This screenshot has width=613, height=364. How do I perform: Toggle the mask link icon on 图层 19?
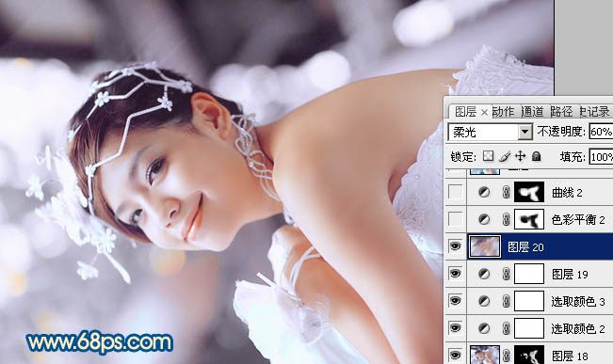tap(507, 274)
